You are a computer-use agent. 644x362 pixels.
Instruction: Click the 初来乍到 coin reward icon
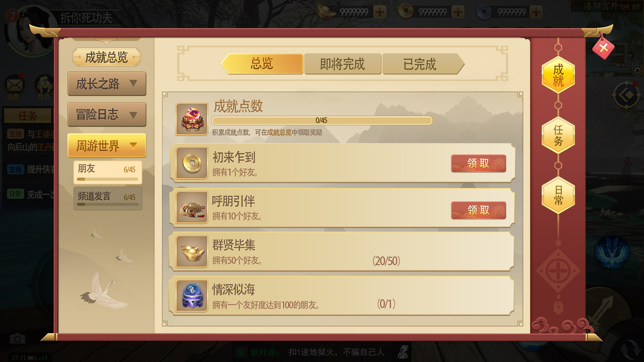(x=192, y=164)
